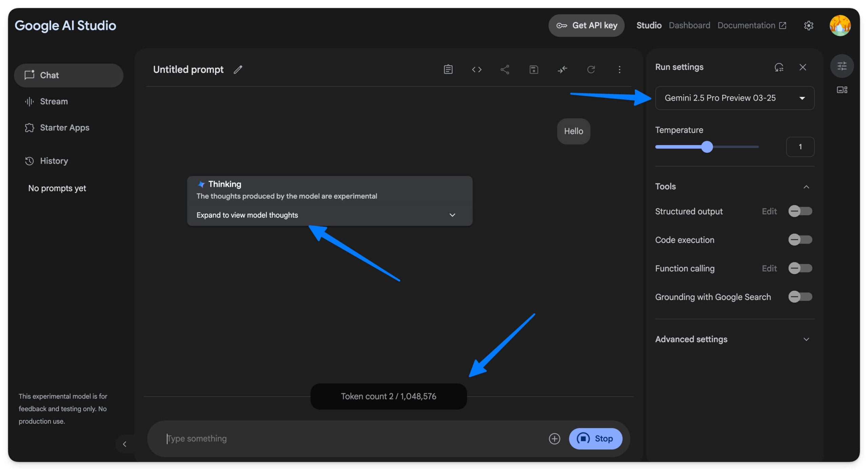Open the Stream item in sidebar
This screenshot has width=868, height=470.
coord(54,101)
